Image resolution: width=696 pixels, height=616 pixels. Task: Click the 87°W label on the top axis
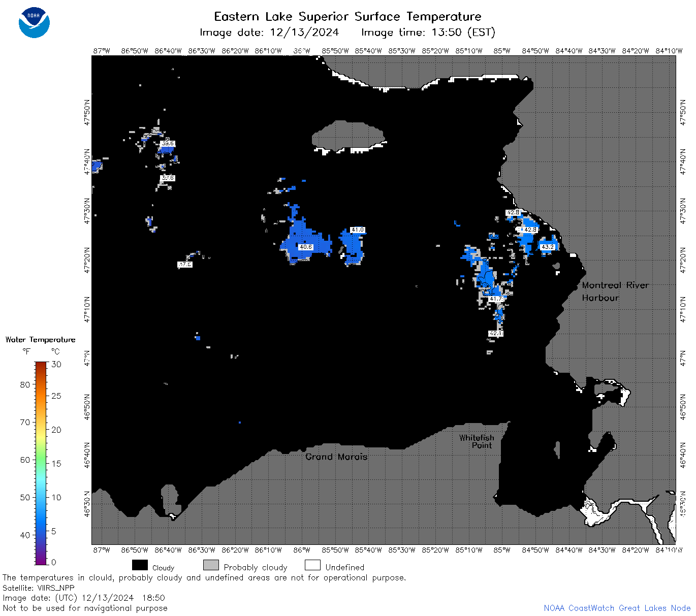tap(102, 51)
